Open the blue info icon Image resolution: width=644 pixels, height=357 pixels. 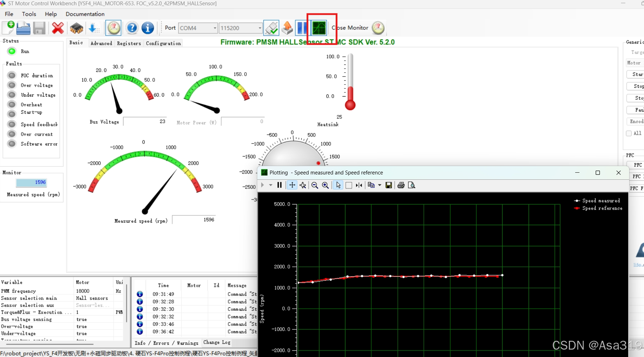pos(148,28)
